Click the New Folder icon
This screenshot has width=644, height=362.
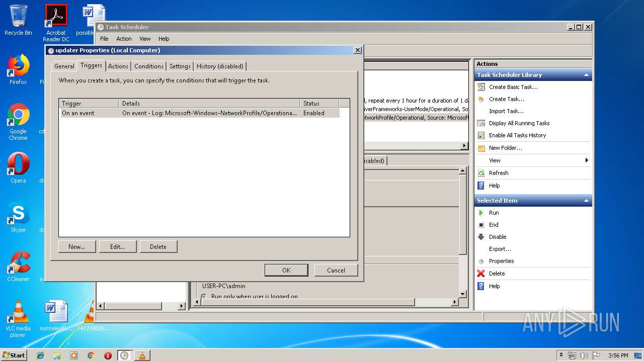point(481,148)
